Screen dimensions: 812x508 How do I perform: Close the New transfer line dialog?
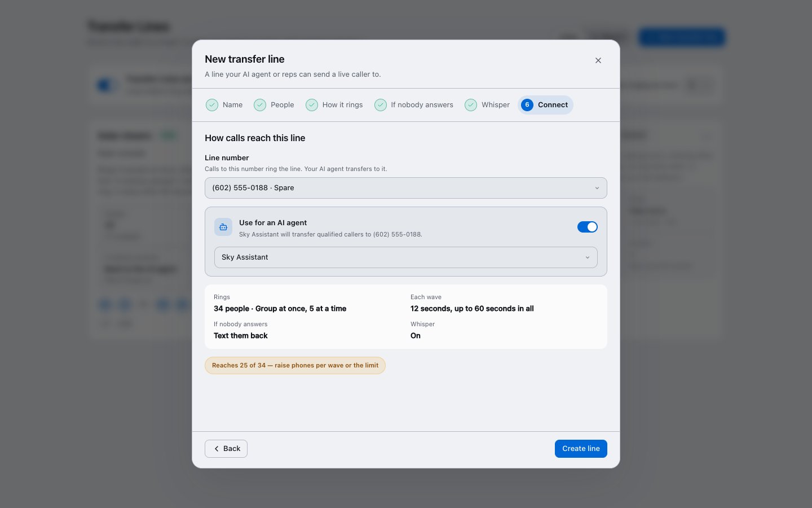click(x=598, y=60)
